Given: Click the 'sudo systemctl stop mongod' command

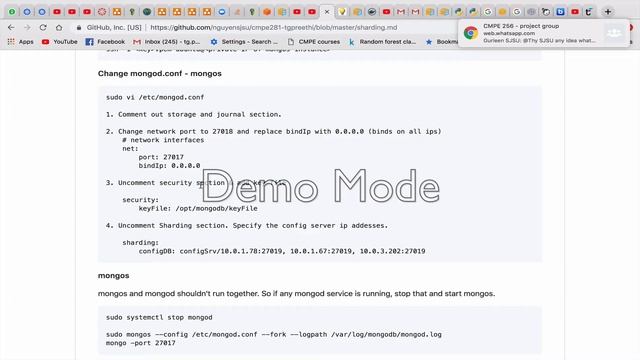Looking at the screenshot, I should click(x=159, y=317).
